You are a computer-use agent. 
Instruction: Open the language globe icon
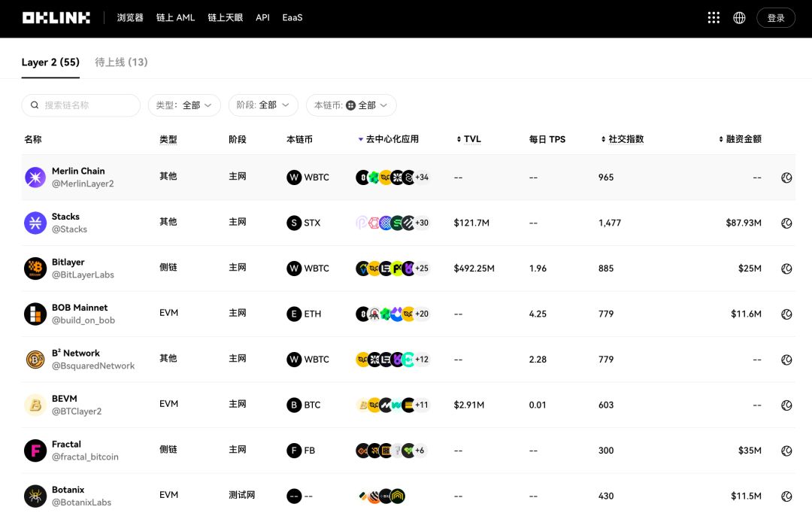(739, 17)
